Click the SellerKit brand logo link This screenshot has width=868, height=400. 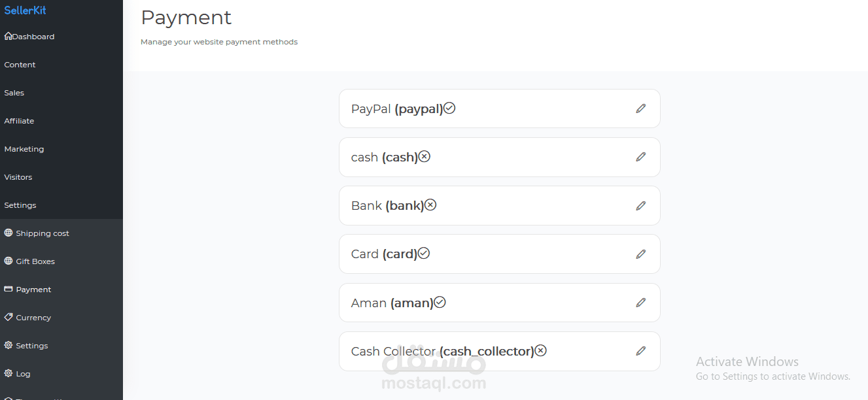[25, 10]
